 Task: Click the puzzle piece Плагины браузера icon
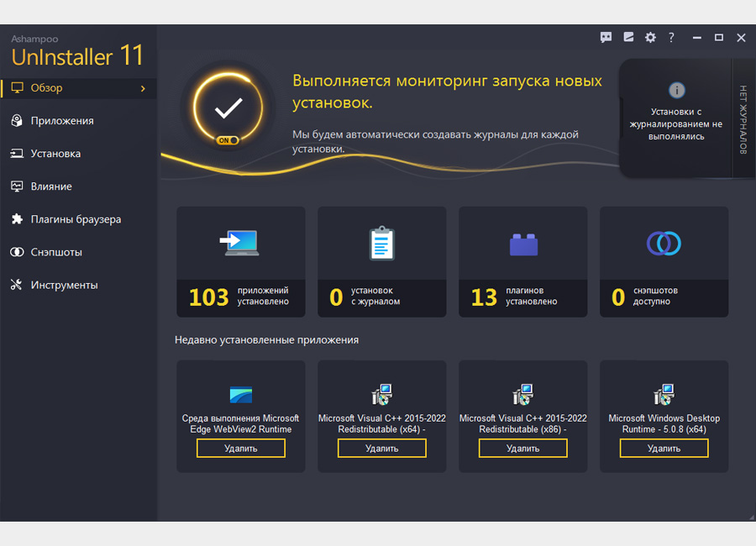click(17, 219)
